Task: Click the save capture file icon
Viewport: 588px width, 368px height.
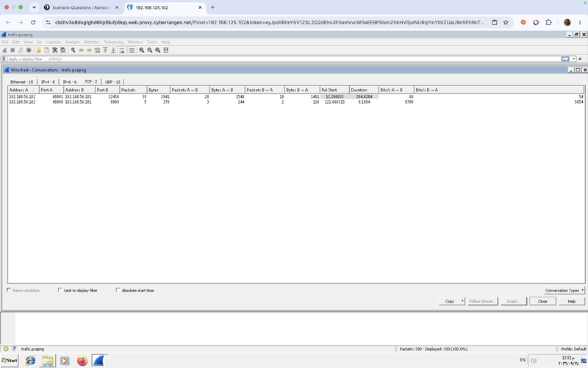Action: [47, 50]
